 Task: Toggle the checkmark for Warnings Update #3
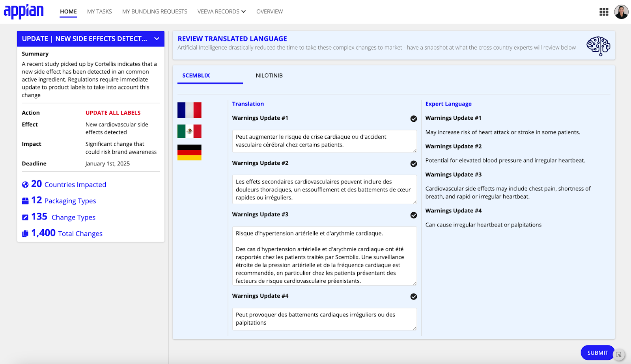point(413,215)
